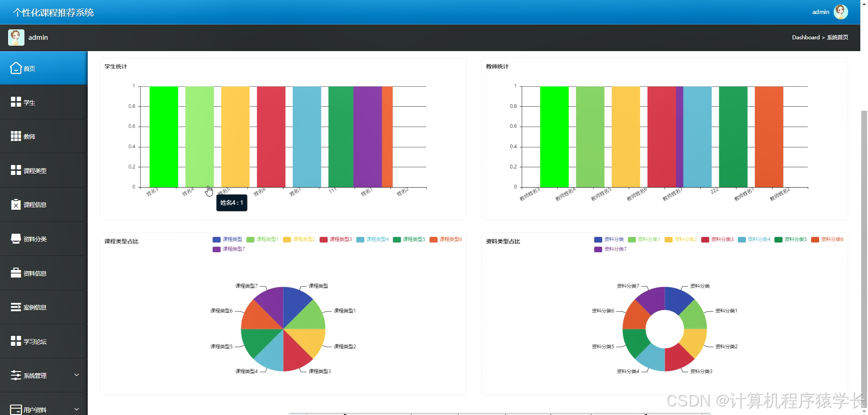Viewport: 868px width, 415px height.
Task: Toggle 资料分类5 legend item
Action: coord(791,239)
